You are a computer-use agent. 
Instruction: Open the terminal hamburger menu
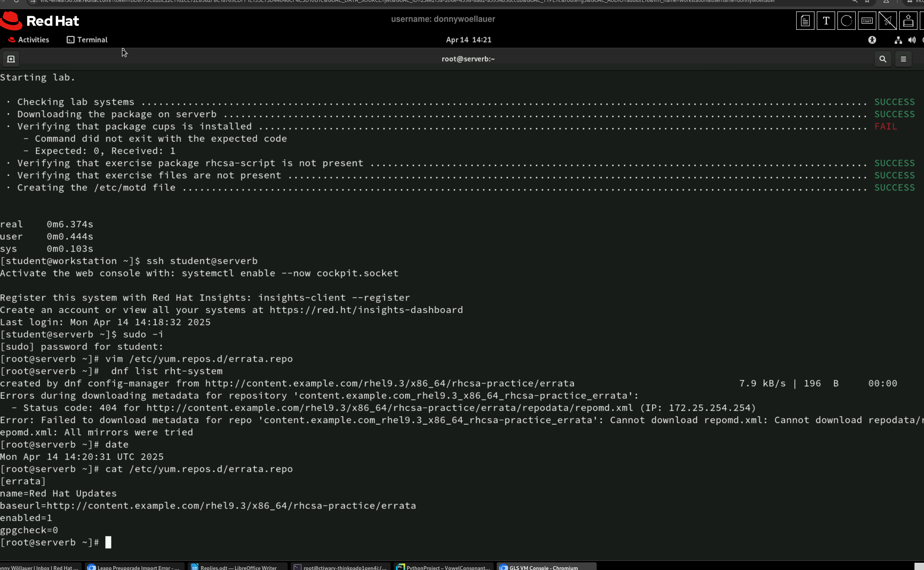(903, 59)
